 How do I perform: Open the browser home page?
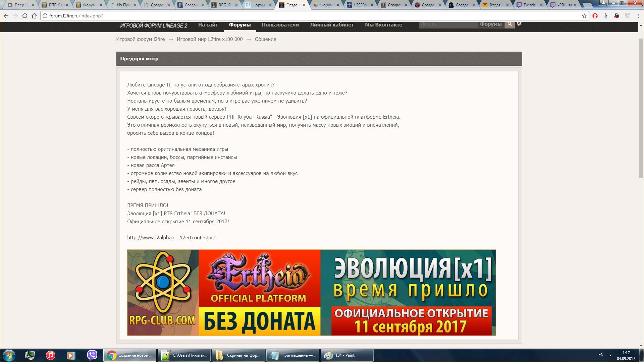click(34, 16)
